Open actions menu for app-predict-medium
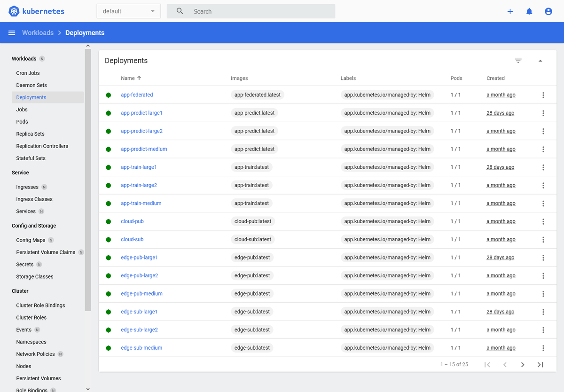The image size is (564, 392). [543, 149]
